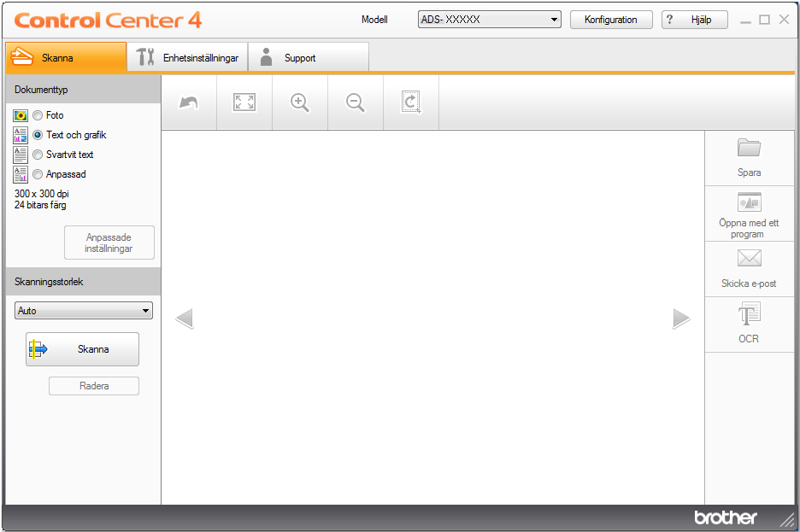This screenshot has height=532, width=800.
Task: Click the 24 bitars färg text
Action: (40, 205)
